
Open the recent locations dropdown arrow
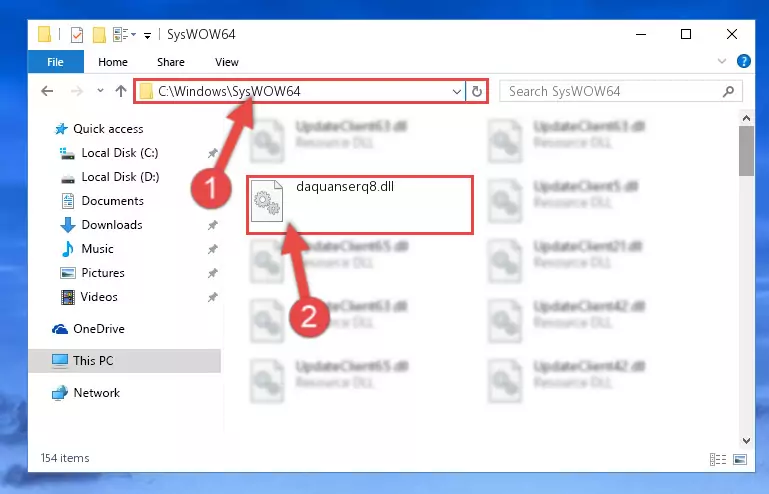[x=100, y=91]
